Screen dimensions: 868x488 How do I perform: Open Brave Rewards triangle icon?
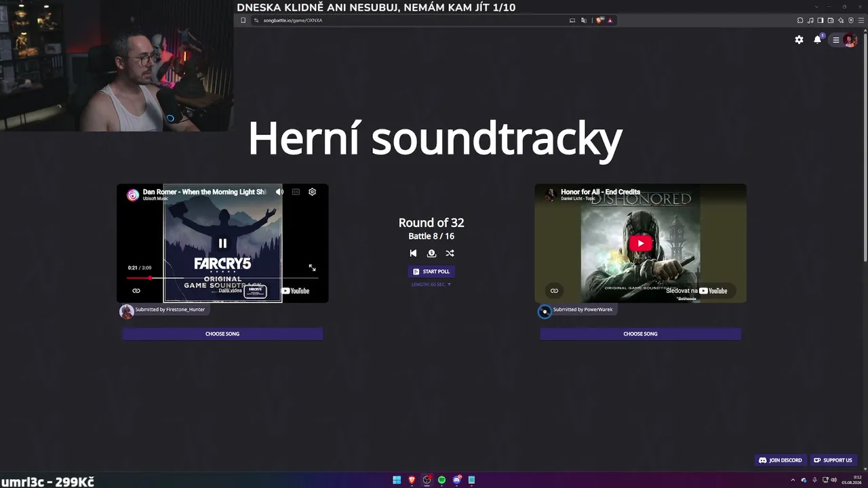pos(610,20)
